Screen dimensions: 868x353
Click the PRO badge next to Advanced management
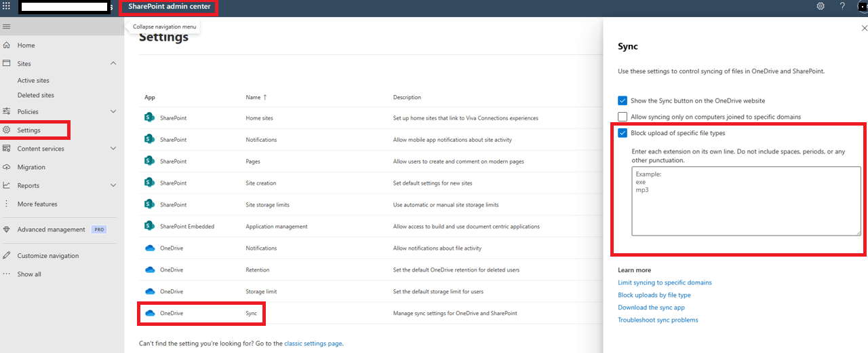[99, 229]
